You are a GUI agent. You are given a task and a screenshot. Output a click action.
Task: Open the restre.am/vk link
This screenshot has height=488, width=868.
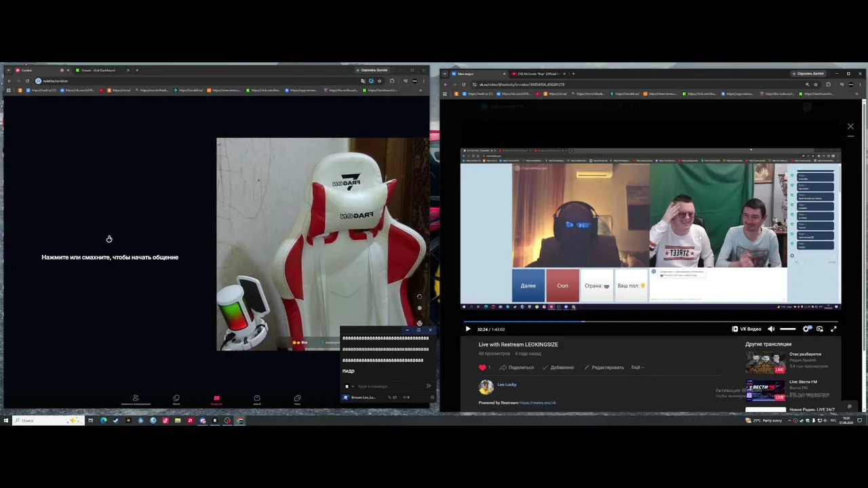[x=538, y=403]
